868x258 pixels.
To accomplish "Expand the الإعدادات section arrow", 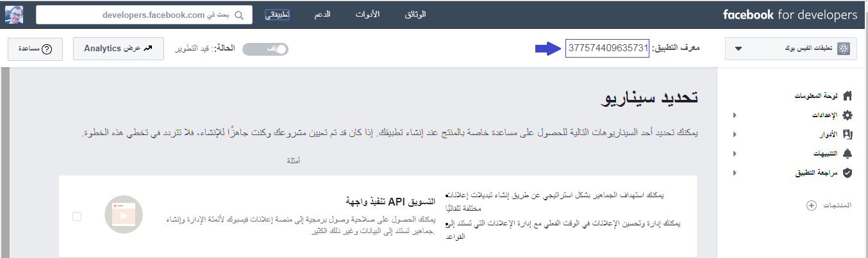I will (734, 115).
